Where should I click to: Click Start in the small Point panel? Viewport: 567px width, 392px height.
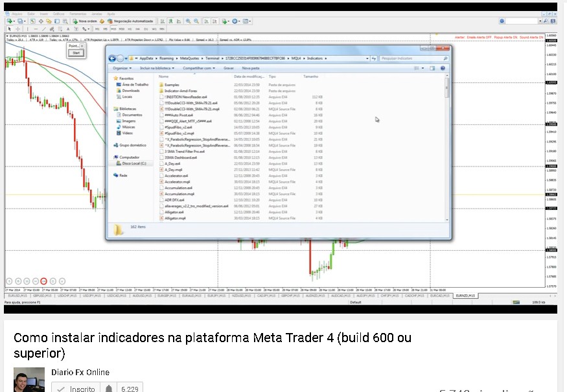point(76,53)
